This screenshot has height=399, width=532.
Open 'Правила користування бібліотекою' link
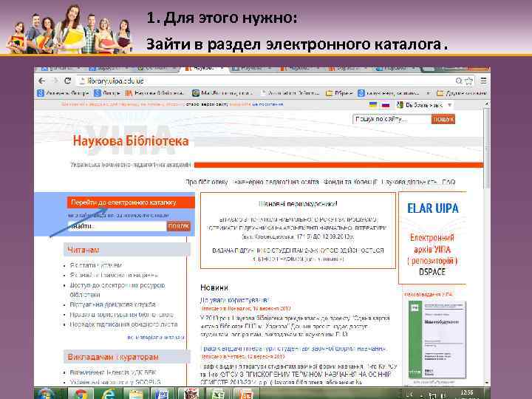121,315
